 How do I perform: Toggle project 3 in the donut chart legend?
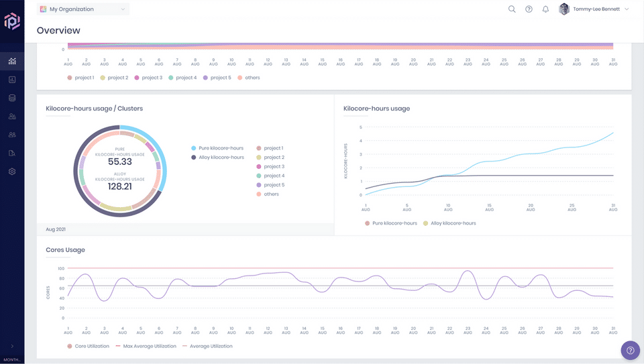[270, 167]
